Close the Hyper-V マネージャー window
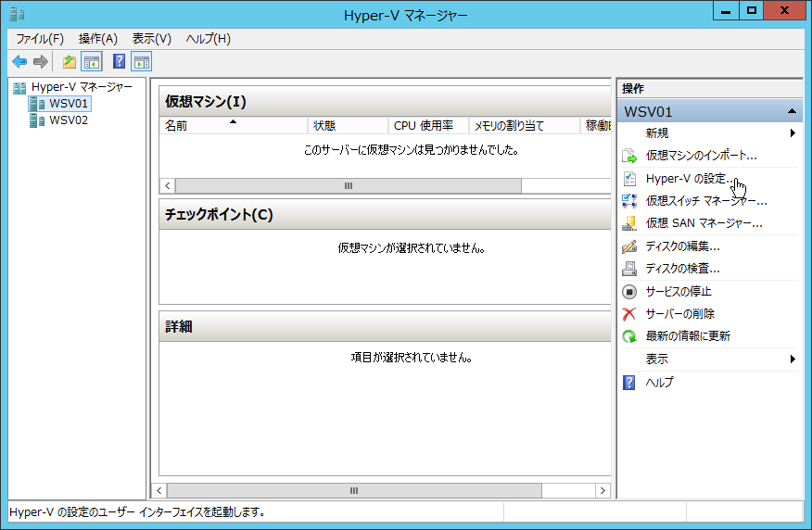Screen dimensions: 812x530 [784, 10]
